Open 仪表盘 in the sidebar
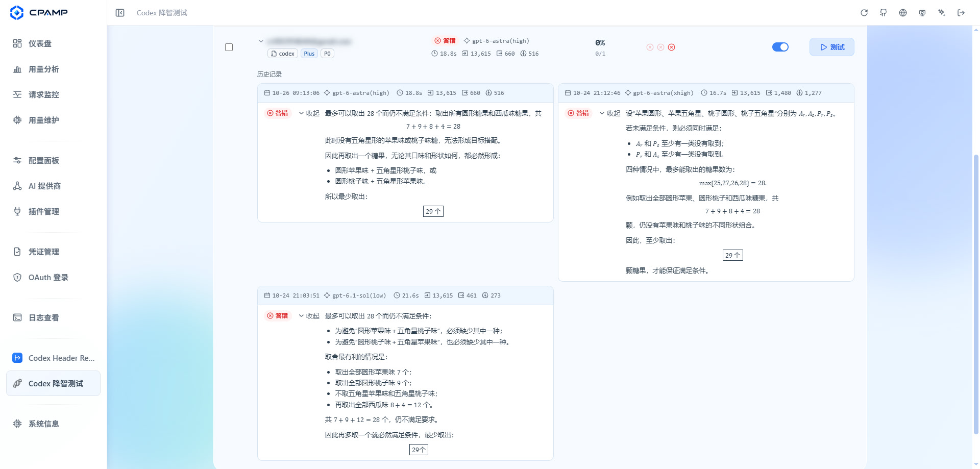The height and width of the screenshot is (469, 980). pos(53,43)
